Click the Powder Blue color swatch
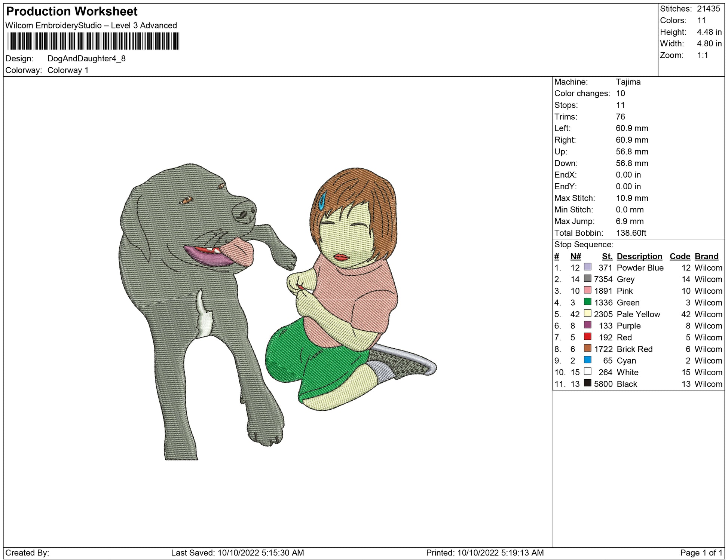Screen dimensions: 728x560 [587, 267]
